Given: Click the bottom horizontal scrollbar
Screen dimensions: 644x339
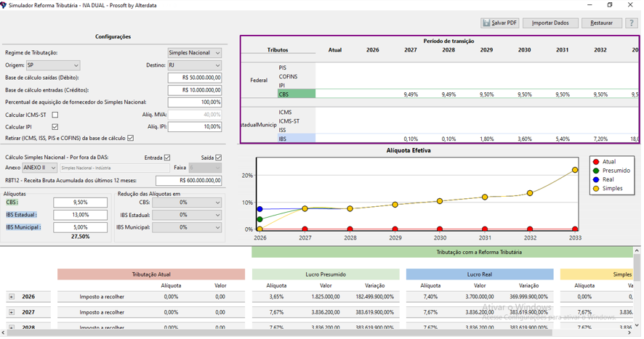Looking at the screenshot, I should [x=291, y=333].
